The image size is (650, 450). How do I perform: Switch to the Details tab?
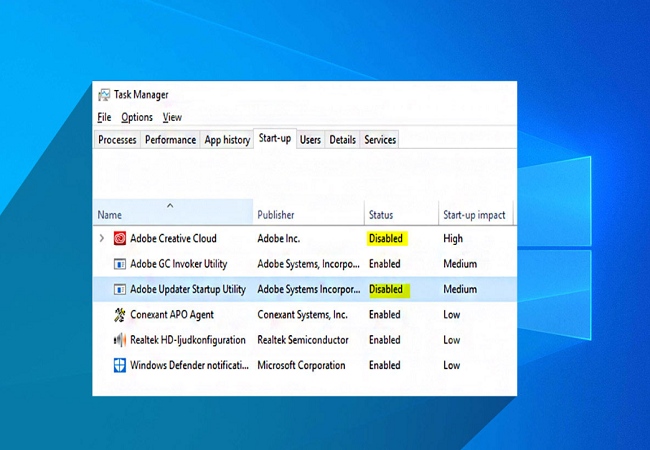coord(342,140)
